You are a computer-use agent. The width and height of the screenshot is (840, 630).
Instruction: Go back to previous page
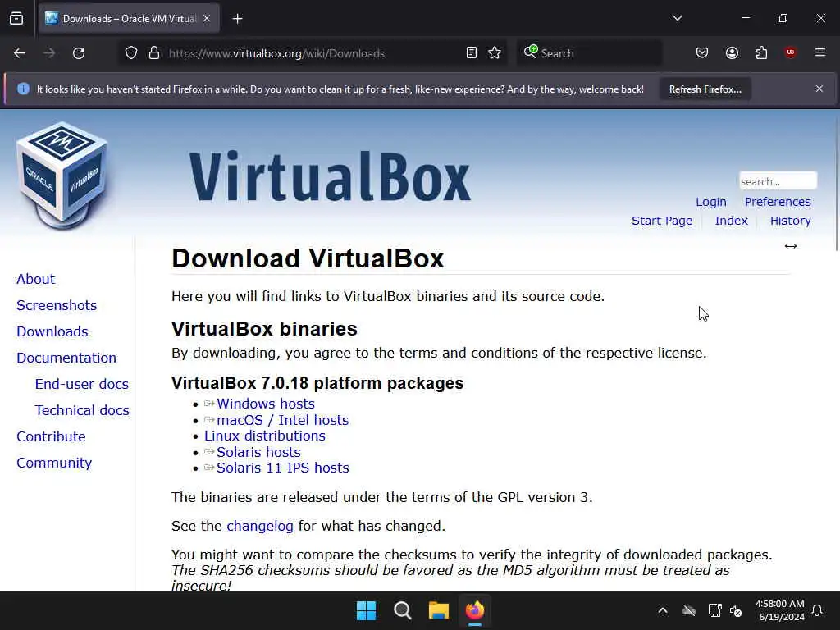click(20, 53)
